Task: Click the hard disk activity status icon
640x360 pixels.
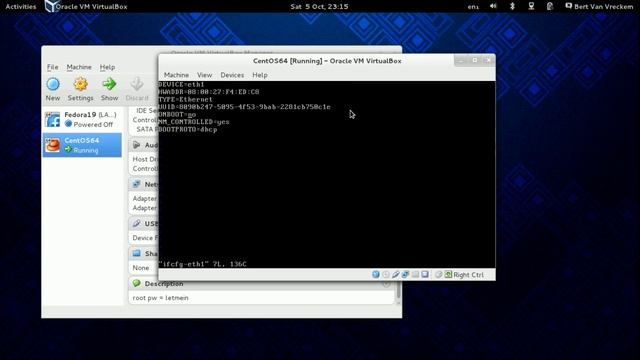Action: tap(376, 274)
